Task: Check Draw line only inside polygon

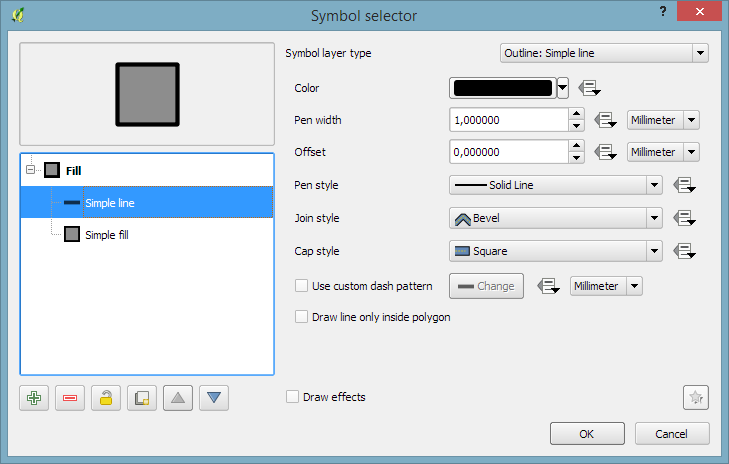Action: (302, 317)
